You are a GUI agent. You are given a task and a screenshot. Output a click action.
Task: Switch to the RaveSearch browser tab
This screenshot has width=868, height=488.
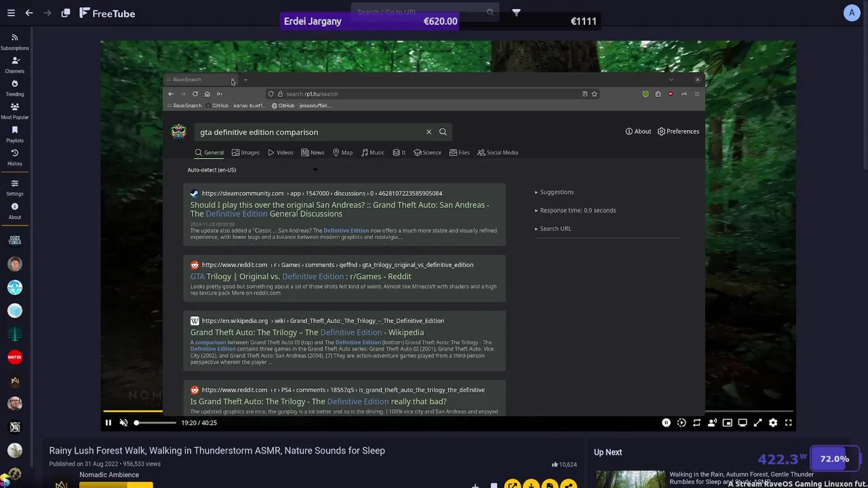click(x=197, y=80)
